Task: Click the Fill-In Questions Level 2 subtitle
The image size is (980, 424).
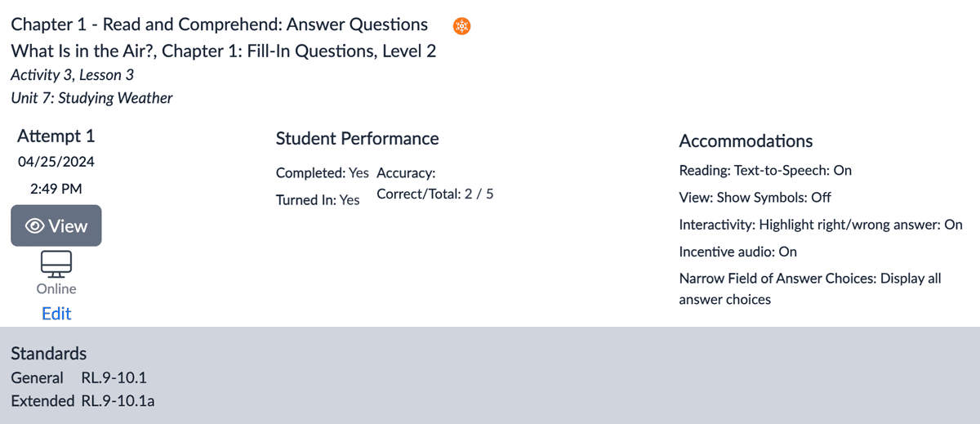Action: click(223, 51)
